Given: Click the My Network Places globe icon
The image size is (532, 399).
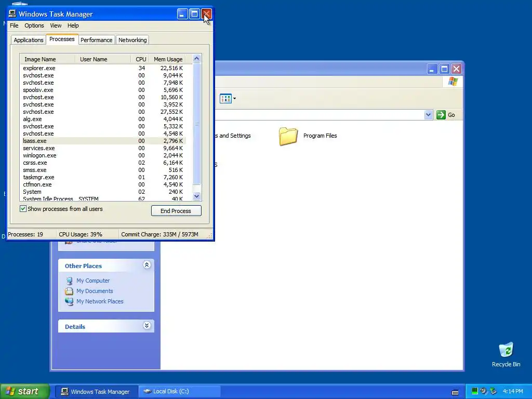Looking at the screenshot, I should 69,301.
